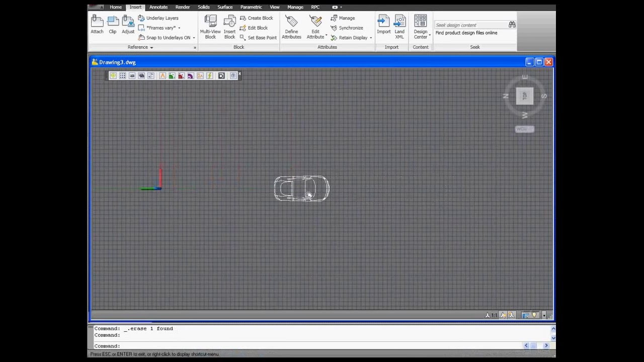Switch to the Annotate ribbon tab

[158, 7]
